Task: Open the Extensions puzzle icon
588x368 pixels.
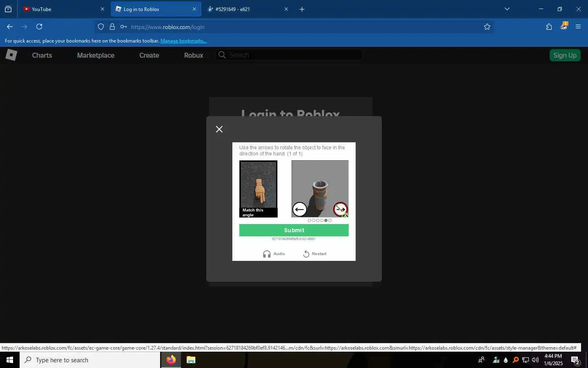Action: (x=549, y=27)
